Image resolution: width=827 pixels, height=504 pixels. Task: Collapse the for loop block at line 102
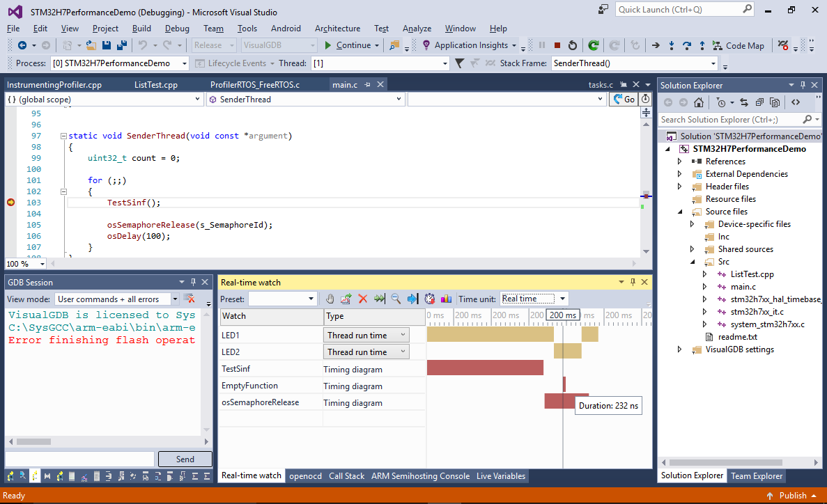(63, 192)
